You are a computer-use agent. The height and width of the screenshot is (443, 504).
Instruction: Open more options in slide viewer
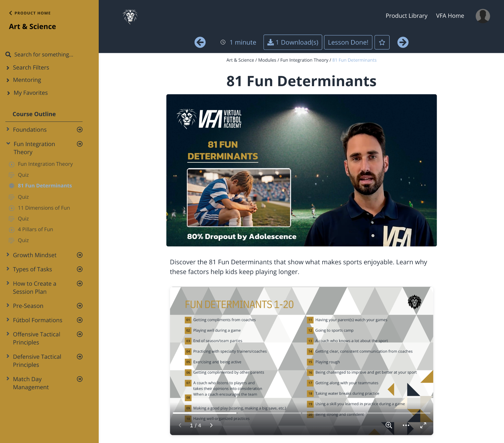[x=406, y=425]
